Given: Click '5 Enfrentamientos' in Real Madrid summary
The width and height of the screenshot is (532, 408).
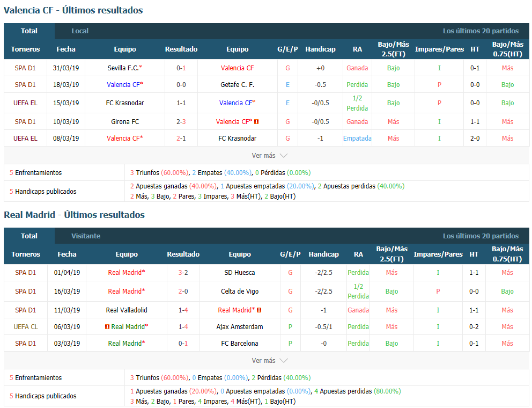Looking at the screenshot, I should (35, 378).
